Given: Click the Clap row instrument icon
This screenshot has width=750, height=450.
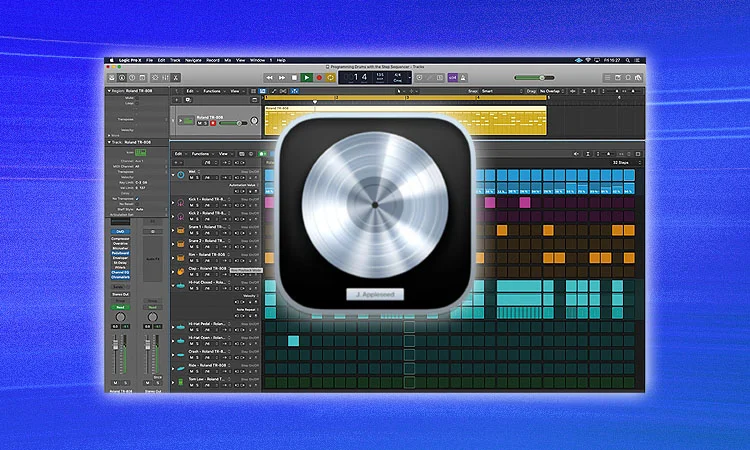Looking at the screenshot, I should [180, 269].
